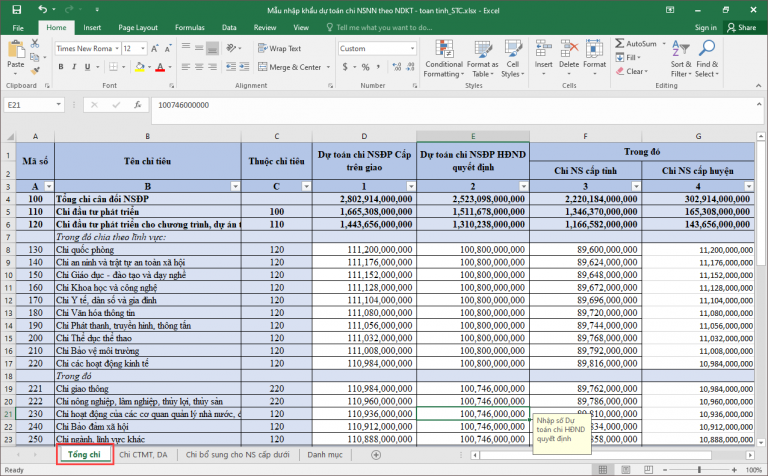Toggle Italic formatting

(x=74, y=67)
